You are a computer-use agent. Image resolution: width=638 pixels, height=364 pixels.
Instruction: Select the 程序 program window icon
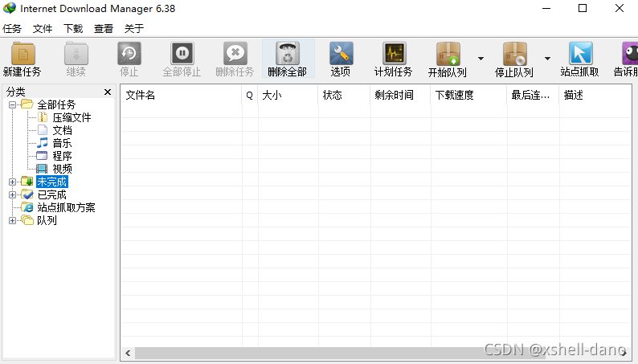(42, 156)
